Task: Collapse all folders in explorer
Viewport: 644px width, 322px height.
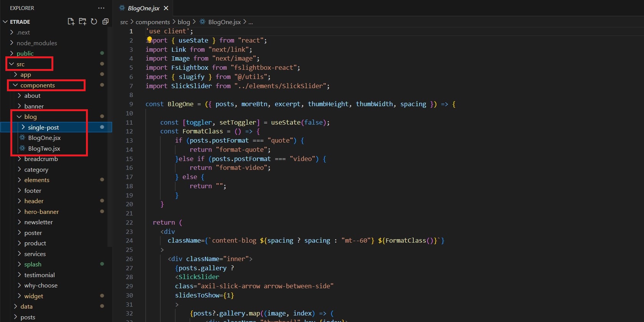Action: coord(106,21)
